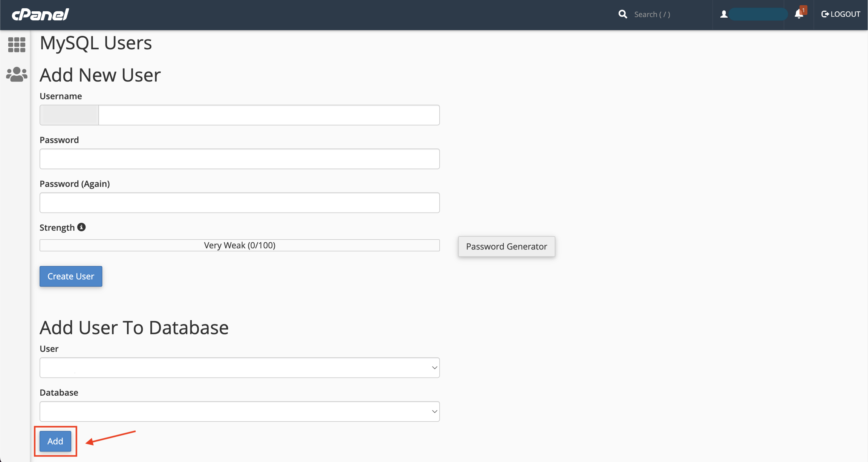
Task: Focus the Password input field
Action: 240,159
